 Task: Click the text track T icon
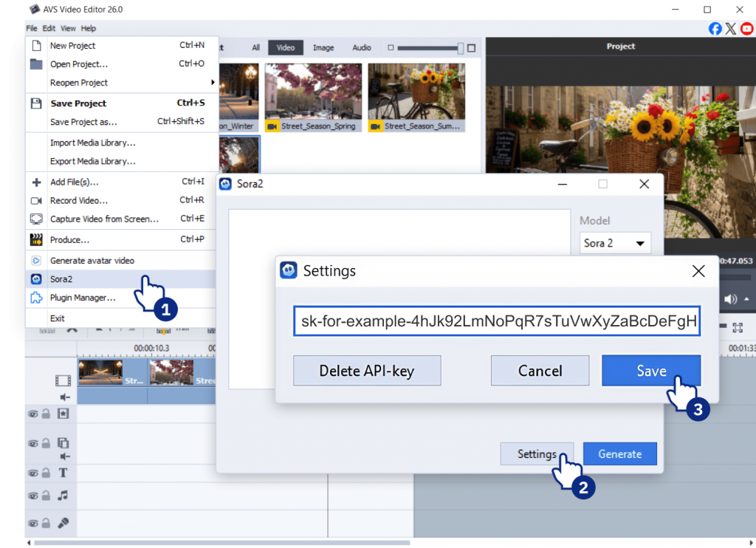coord(63,473)
